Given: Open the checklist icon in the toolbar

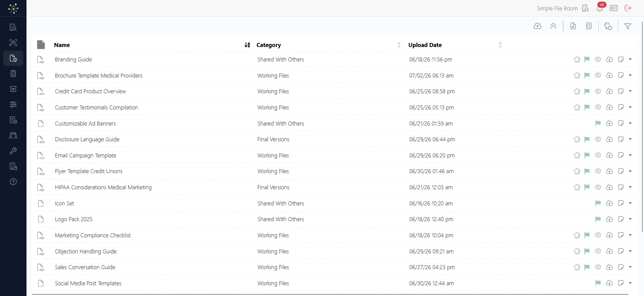Looking at the screenshot, I should click(589, 26).
